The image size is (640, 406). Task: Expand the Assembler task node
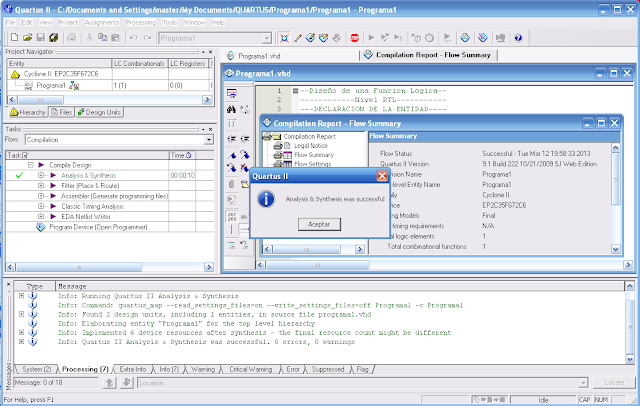pyautogui.click(x=41, y=196)
